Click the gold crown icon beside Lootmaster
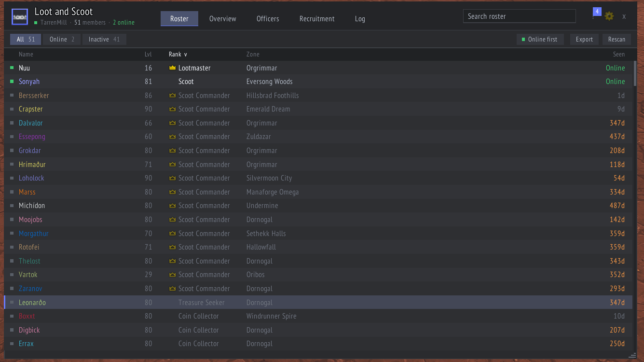The image size is (644, 362). (x=172, y=68)
